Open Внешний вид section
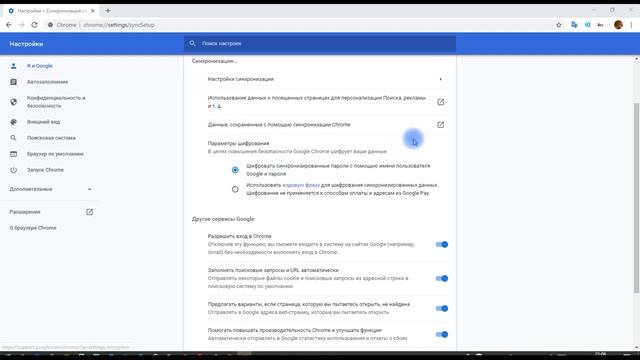This screenshot has height=360, width=640. click(43, 122)
